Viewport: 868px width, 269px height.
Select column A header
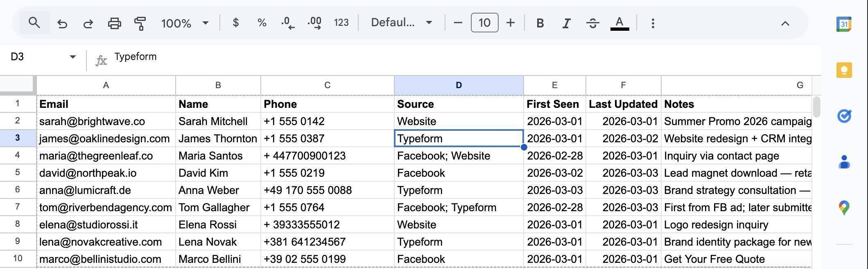[x=106, y=85]
